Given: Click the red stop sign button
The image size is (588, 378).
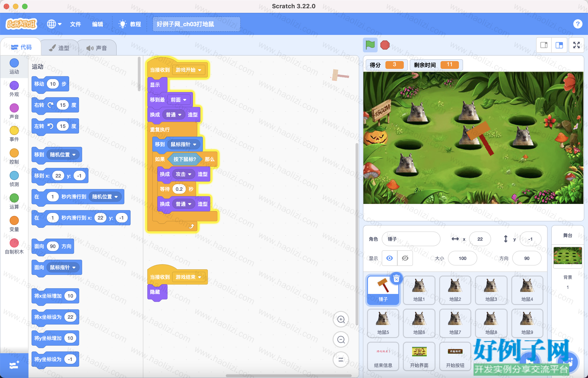Looking at the screenshot, I should click(x=385, y=45).
